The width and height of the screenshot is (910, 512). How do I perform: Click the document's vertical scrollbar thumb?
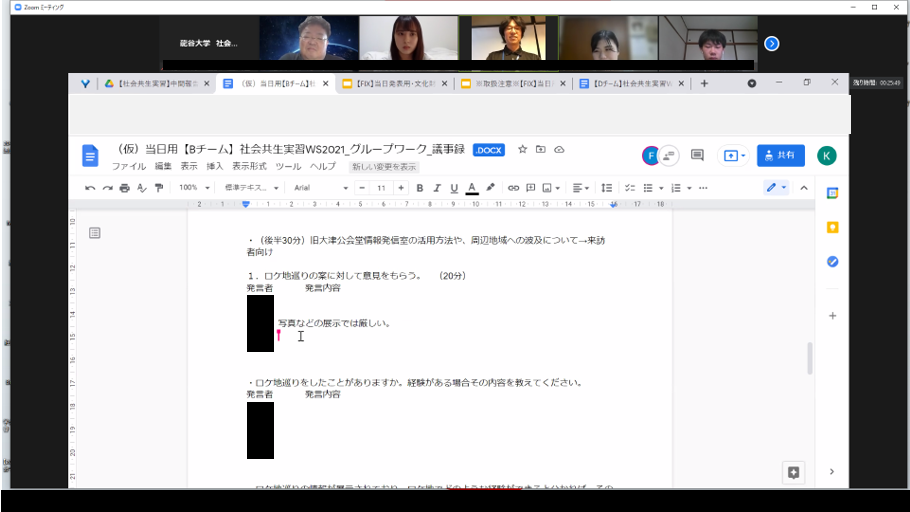(810, 358)
